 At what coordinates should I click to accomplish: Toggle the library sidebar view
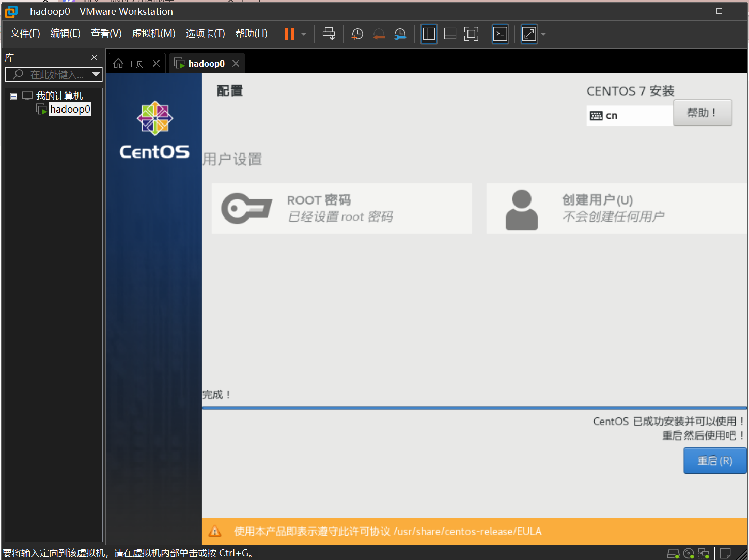point(429,34)
